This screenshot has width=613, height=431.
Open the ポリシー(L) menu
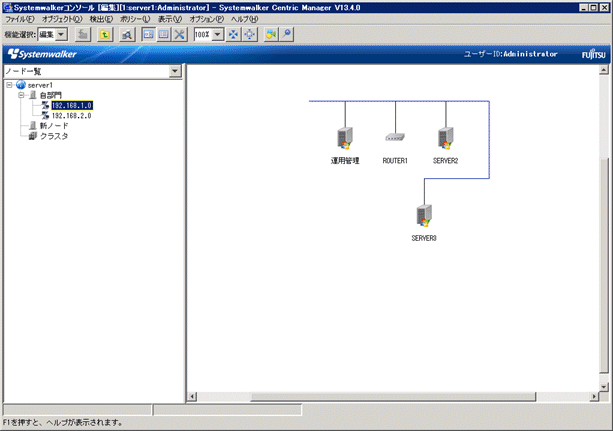(135, 19)
